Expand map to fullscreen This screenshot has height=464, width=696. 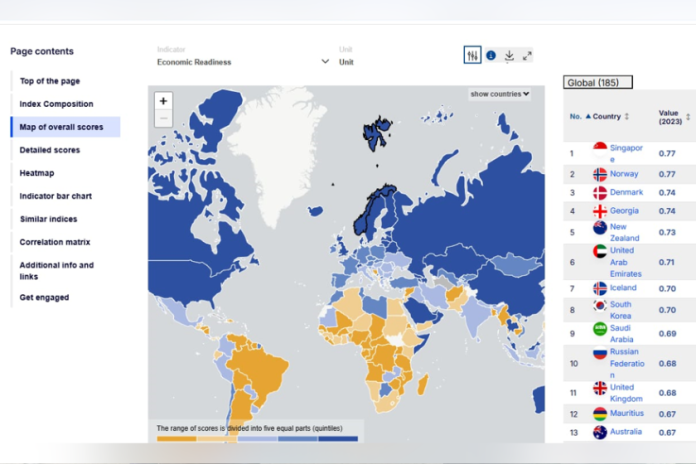tap(527, 56)
